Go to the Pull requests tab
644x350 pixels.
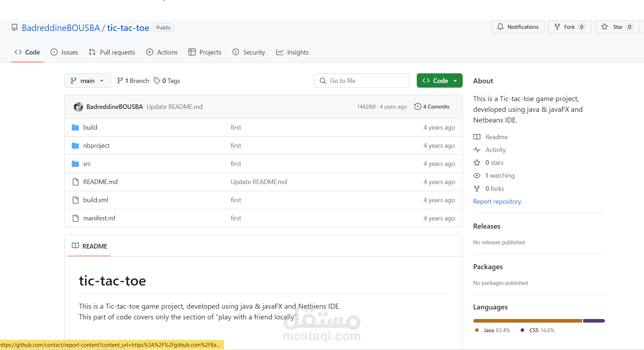click(x=112, y=52)
